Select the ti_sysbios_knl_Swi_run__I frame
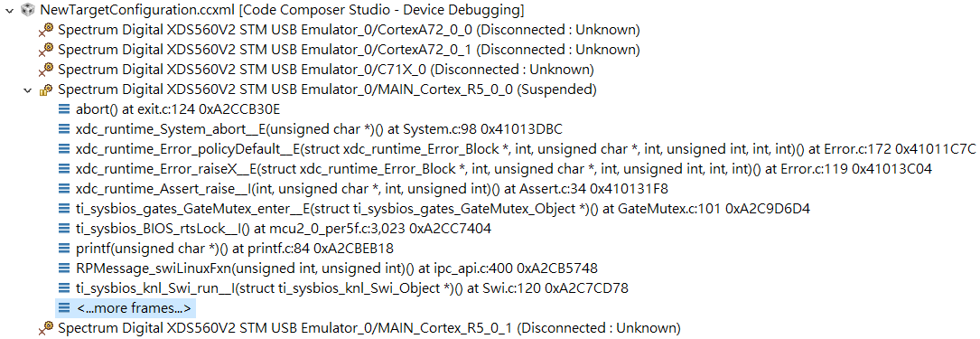This screenshot has width=980, height=339. tap(352, 288)
